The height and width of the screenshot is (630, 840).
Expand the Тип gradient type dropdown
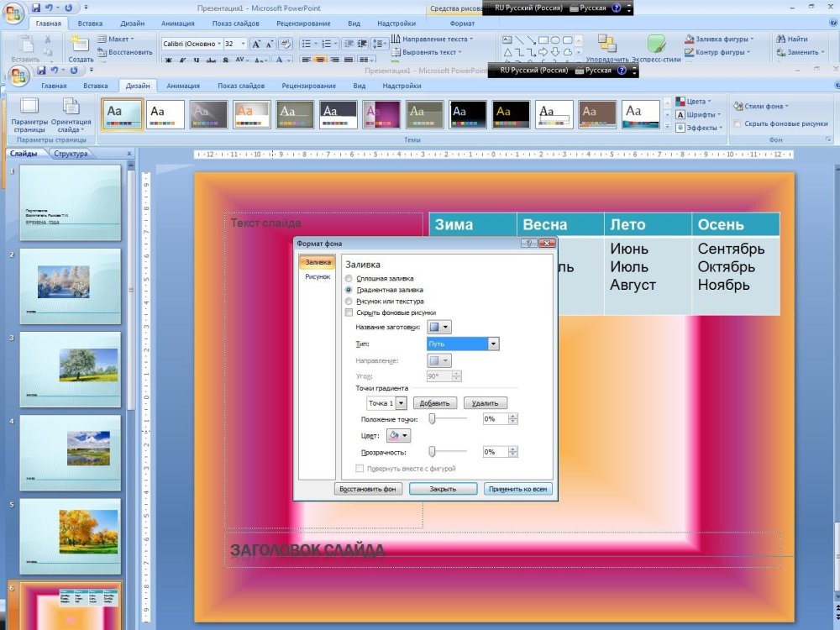tap(493, 344)
